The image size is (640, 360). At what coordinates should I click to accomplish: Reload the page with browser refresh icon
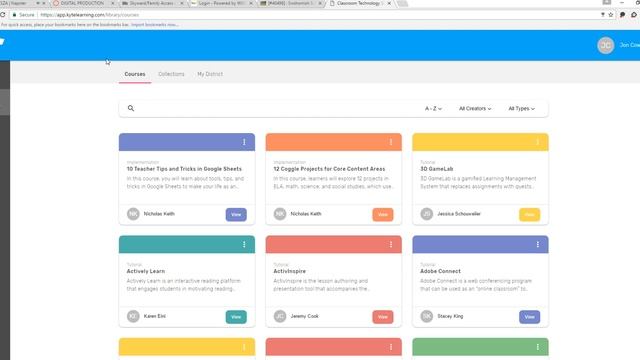pos(2,15)
